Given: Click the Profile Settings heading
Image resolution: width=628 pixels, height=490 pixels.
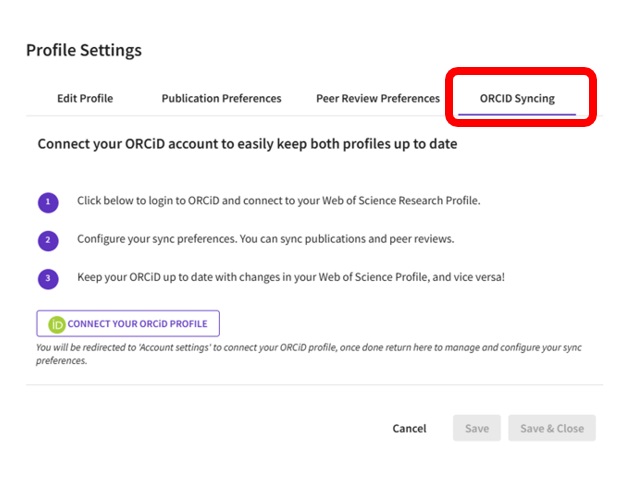Looking at the screenshot, I should click(84, 50).
